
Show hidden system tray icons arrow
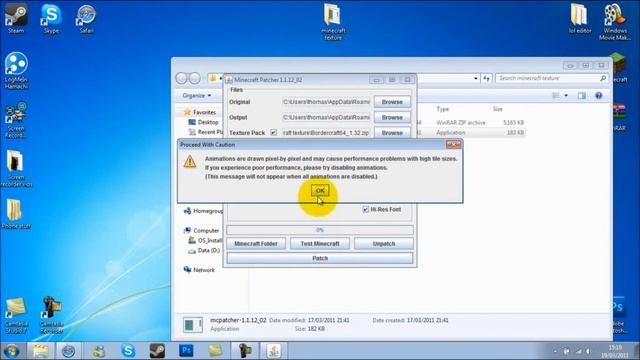click(x=555, y=351)
